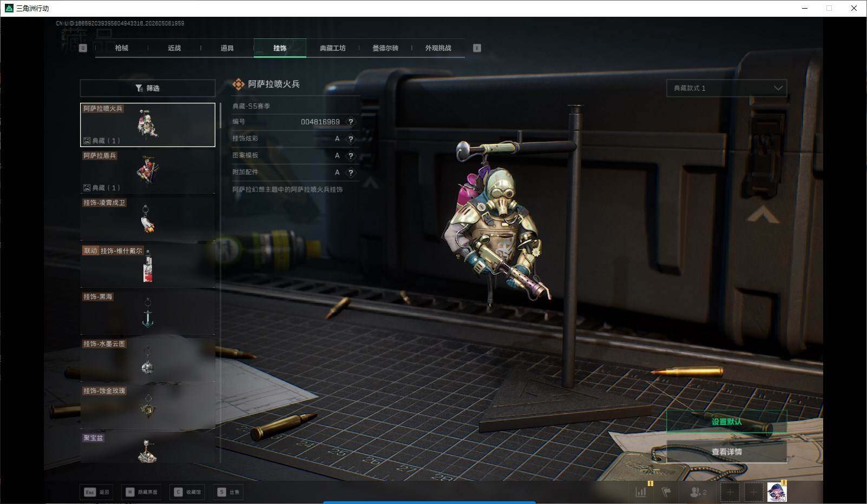Select the 道具 tab
This screenshot has width=867, height=504.
tap(227, 48)
